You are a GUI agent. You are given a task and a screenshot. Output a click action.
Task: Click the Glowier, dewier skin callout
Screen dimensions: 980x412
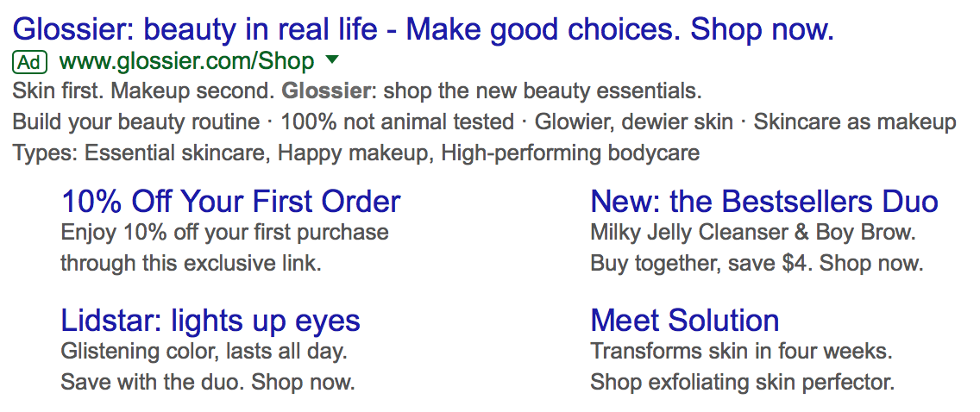click(634, 122)
